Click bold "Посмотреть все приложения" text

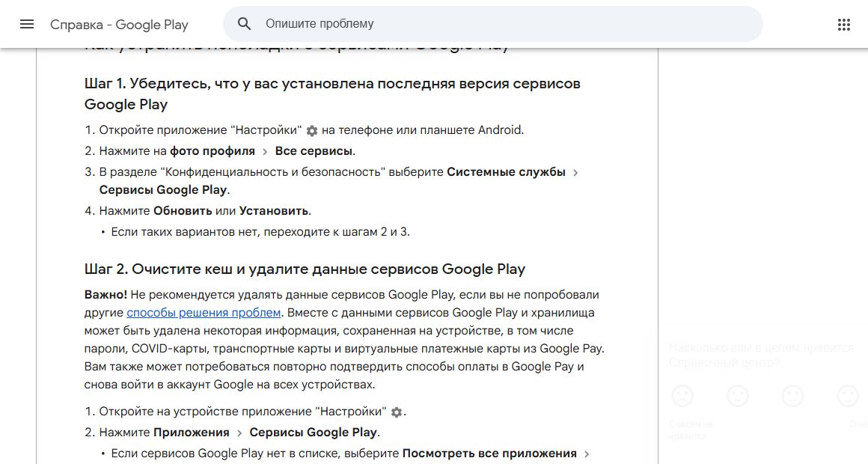click(x=489, y=453)
